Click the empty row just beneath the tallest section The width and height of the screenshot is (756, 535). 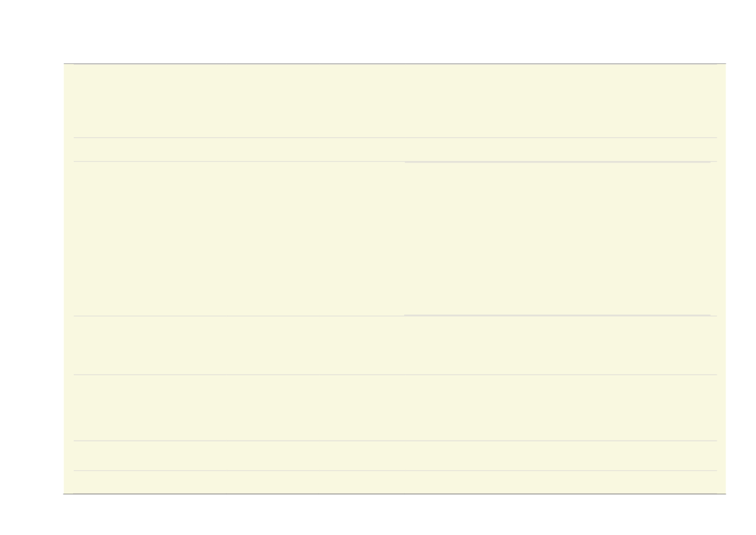tap(395, 345)
